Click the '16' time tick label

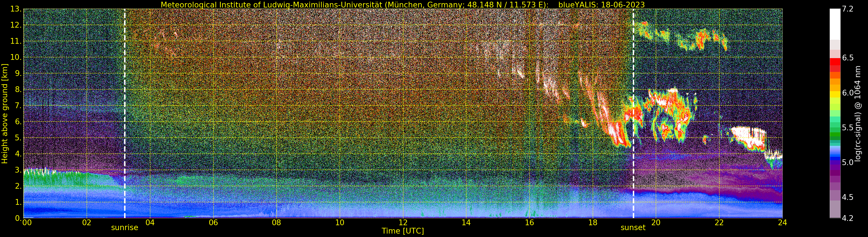tap(529, 223)
